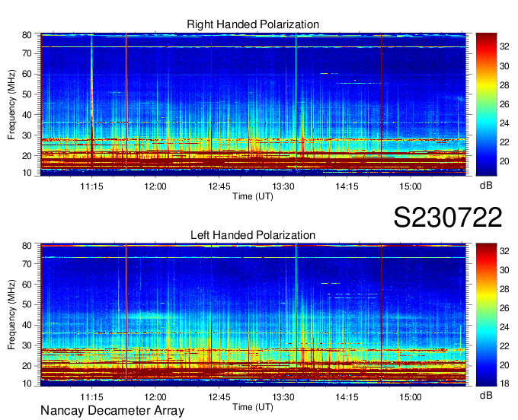Click the 12:45 time tick under the Left Handed plot

(219, 396)
